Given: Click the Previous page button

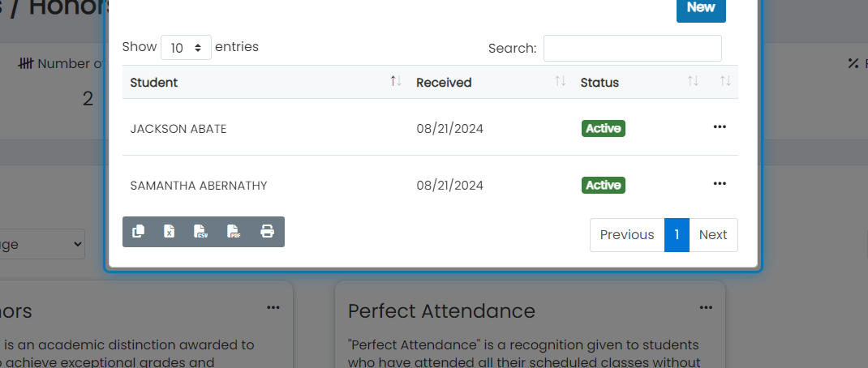Looking at the screenshot, I should 627,234.
